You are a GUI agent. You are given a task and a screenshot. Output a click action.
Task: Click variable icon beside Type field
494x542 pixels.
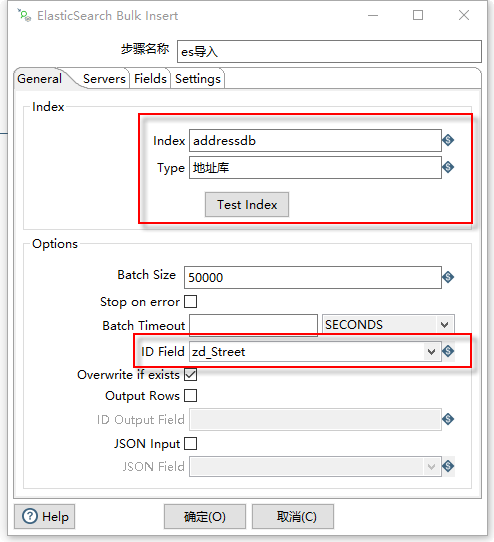pyautogui.click(x=448, y=167)
